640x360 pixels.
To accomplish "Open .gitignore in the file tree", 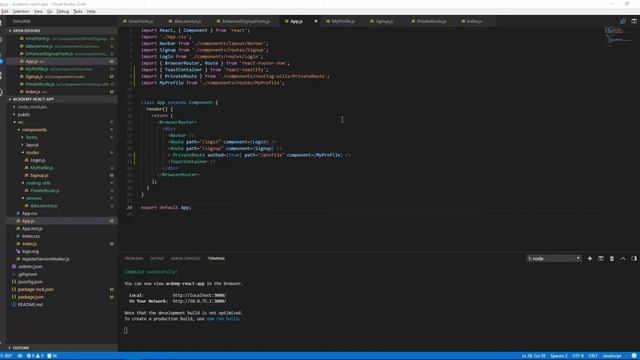I will pyautogui.click(x=27, y=274).
